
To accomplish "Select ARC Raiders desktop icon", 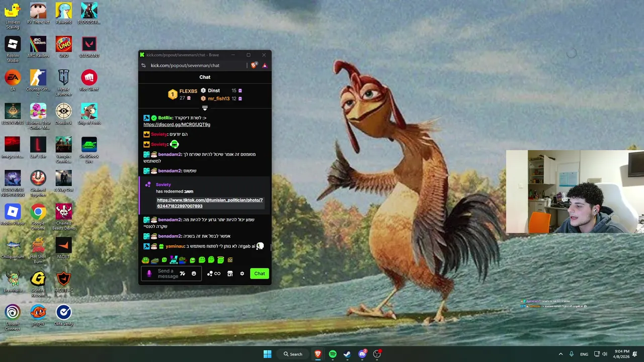I will [x=38, y=47].
